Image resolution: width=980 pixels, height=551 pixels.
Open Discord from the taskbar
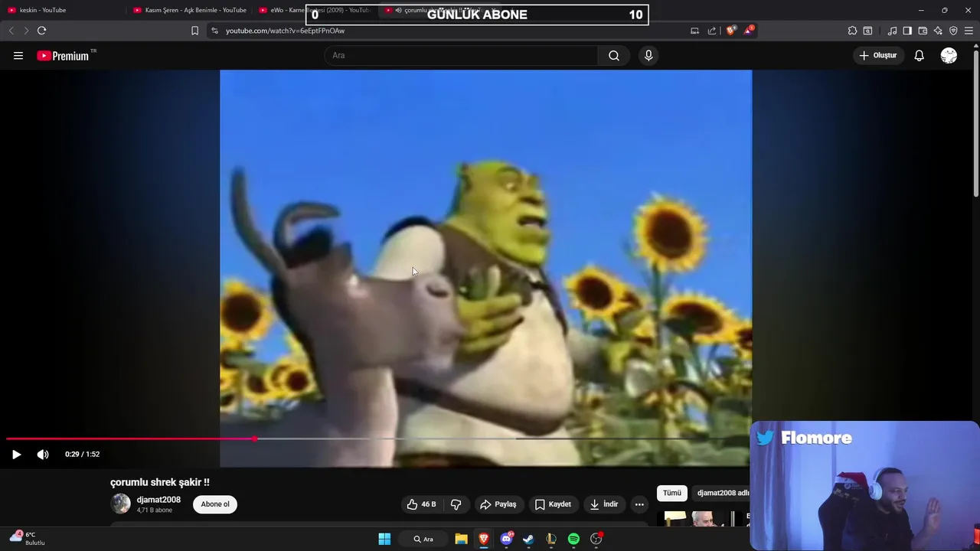tap(506, 539)
